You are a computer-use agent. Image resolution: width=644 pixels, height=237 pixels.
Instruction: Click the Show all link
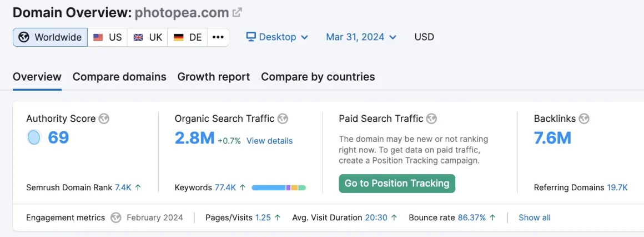tap(534, 218)
